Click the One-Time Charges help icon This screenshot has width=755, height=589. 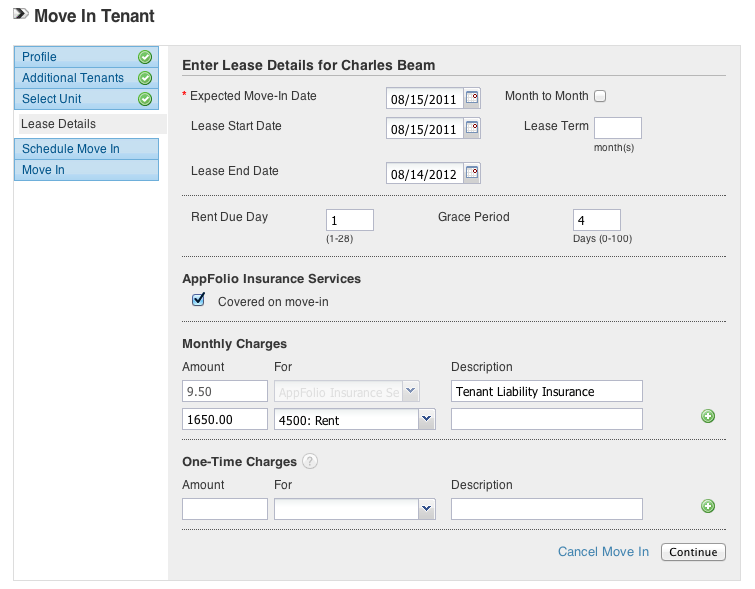coord(310,462)
